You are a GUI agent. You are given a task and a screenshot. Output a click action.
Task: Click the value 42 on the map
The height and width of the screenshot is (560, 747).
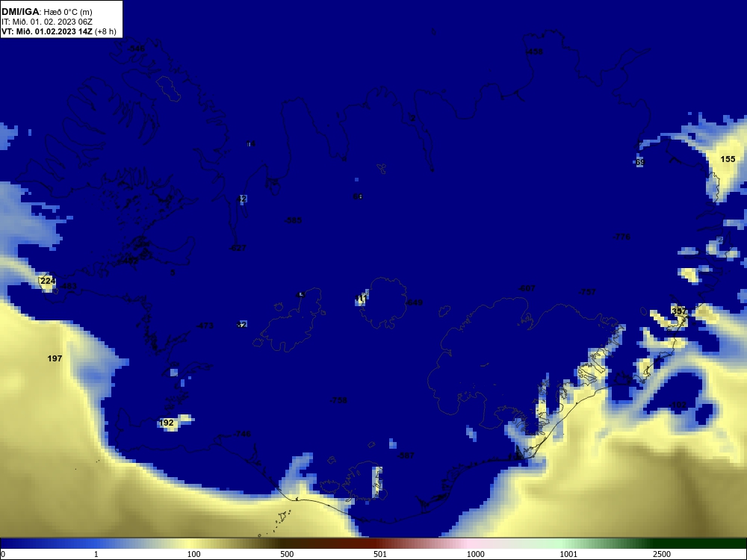[241, 199]
